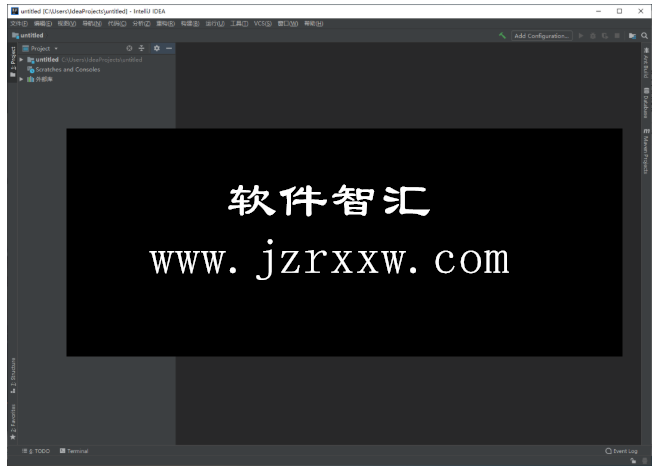660x466 pixels.
Task: Open the Project panel gear settings
Action: click(x=157, y=48)
